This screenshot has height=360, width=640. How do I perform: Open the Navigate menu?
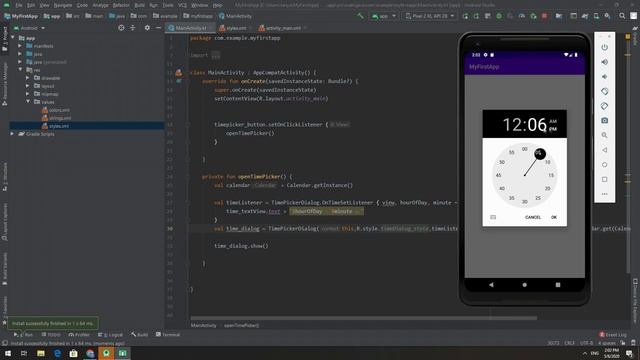point(62,5)
